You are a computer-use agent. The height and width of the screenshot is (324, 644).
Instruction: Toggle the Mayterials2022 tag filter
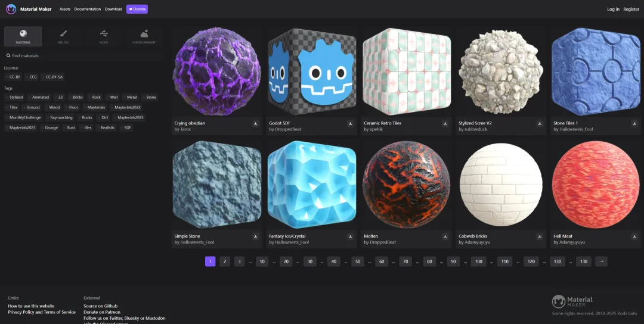(126, 107)
